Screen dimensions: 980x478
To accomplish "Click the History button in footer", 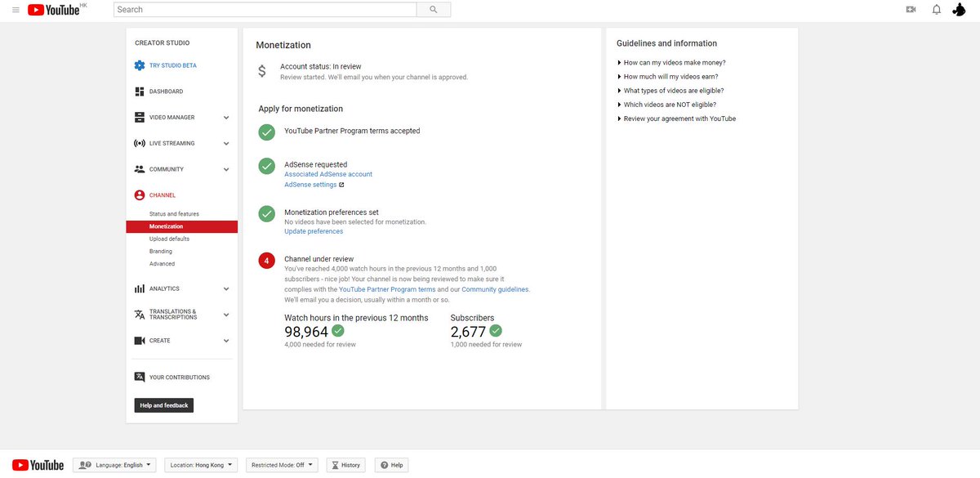I will pyautogui.click(x=345, y=465).
